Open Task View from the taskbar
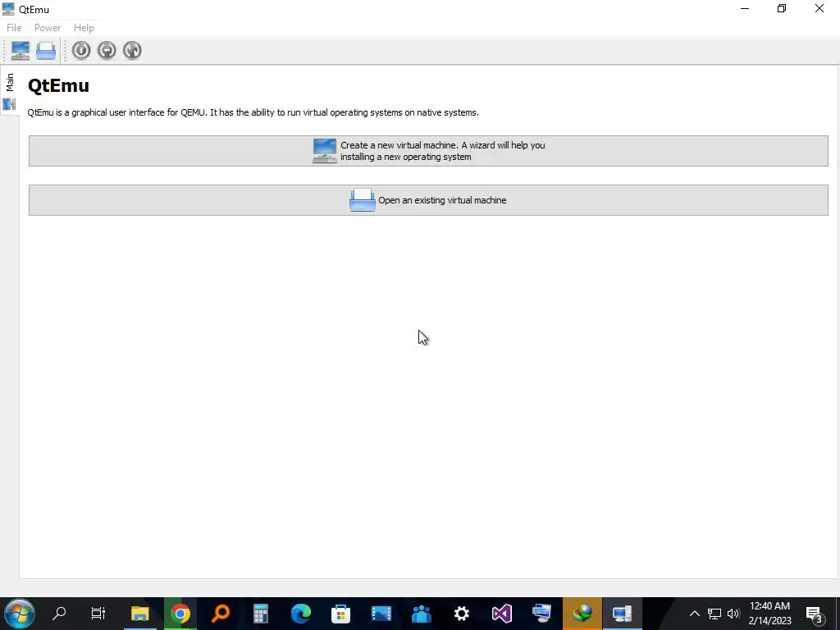840x630 pixels. (x=98, y=614)
